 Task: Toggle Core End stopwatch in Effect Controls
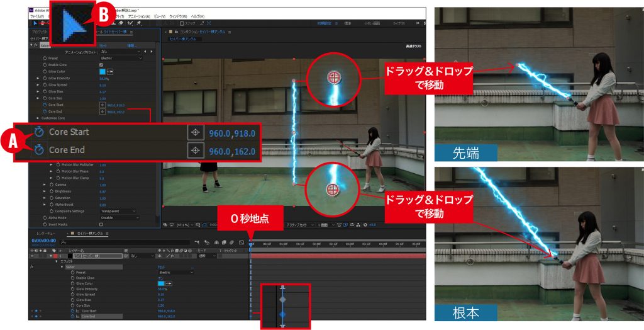pos(45,111)
